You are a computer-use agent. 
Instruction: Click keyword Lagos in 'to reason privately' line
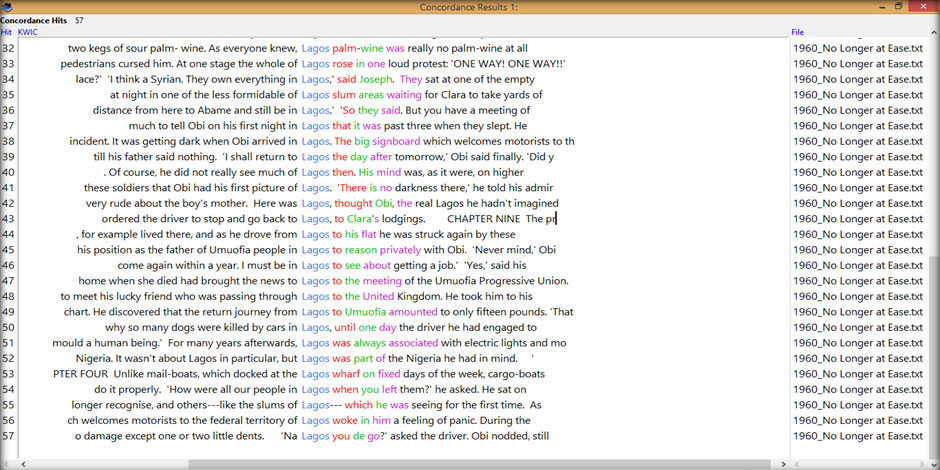315,250
